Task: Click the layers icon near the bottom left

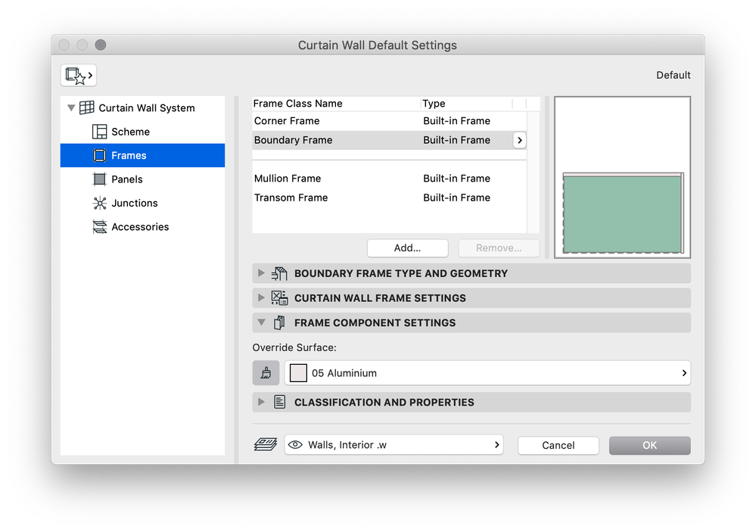Action: coord(265,444)
